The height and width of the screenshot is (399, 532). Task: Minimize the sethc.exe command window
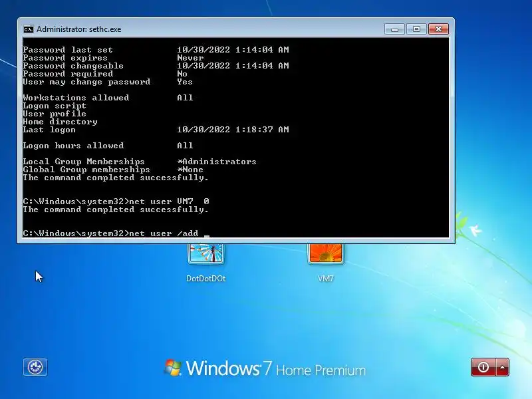(x=394, y=29)
